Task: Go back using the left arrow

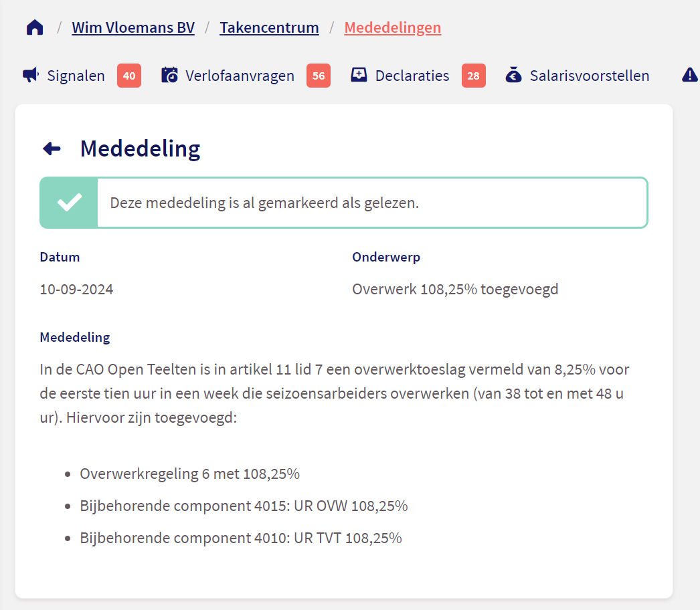Action: click(52, 148)
